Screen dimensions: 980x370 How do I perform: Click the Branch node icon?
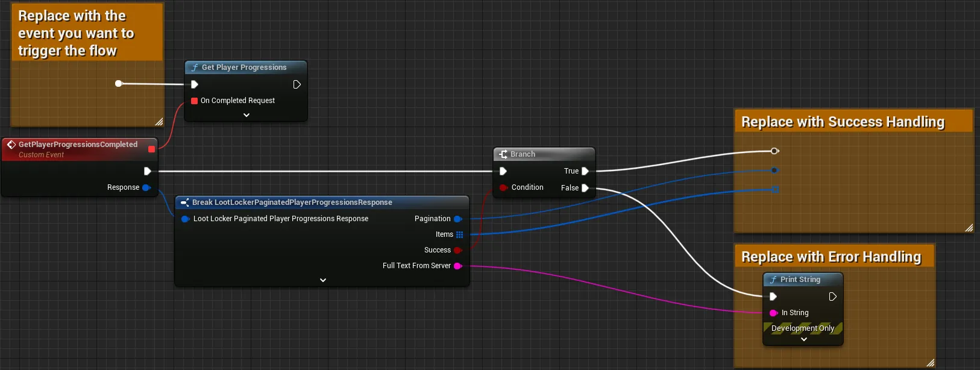(x=503, y=154)
